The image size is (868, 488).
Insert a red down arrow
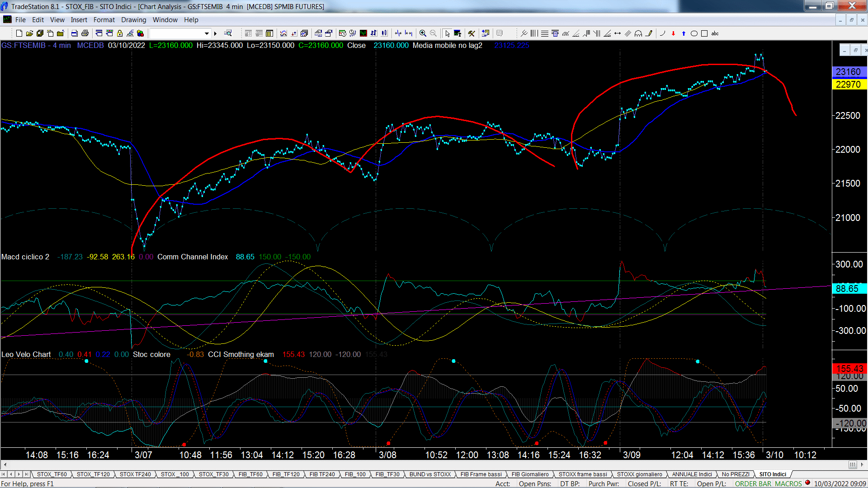tap(673, 33)
